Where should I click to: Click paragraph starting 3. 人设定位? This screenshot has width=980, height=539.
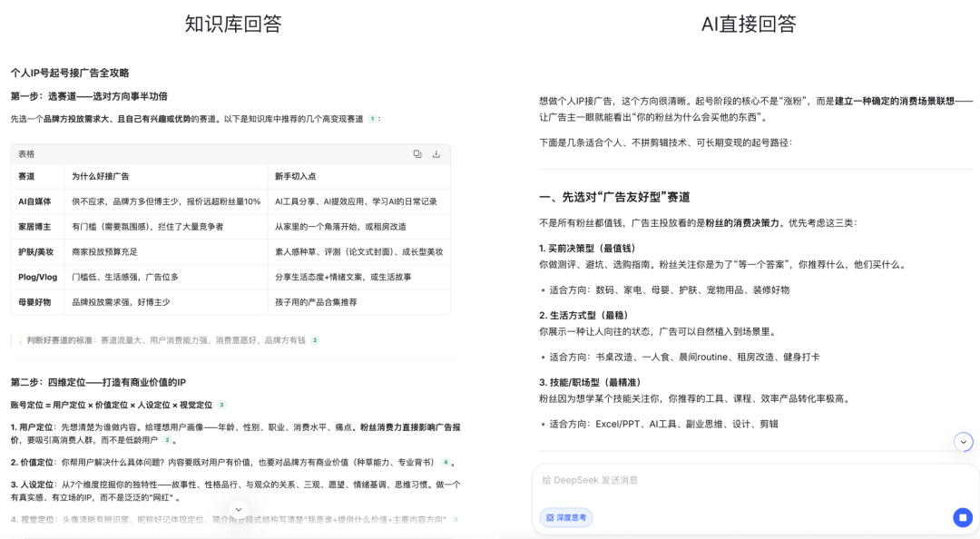pos(235,491)
